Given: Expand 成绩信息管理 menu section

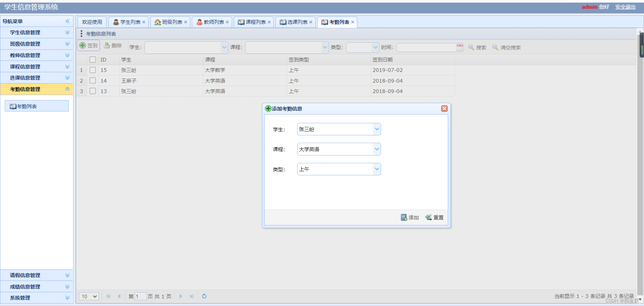Looking at the screenshot, I should [37, 287].
